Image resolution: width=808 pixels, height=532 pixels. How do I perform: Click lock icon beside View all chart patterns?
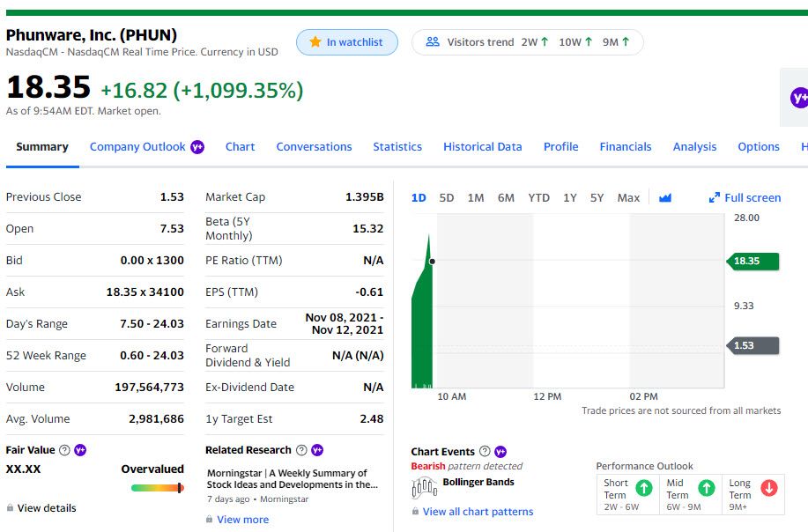click(x=415, y=511)
